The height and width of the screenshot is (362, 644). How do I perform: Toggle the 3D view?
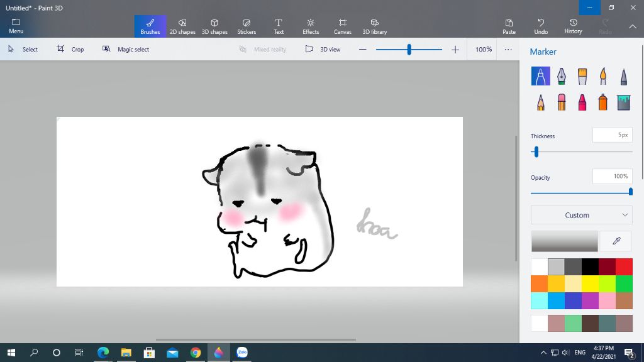(323, 49)
